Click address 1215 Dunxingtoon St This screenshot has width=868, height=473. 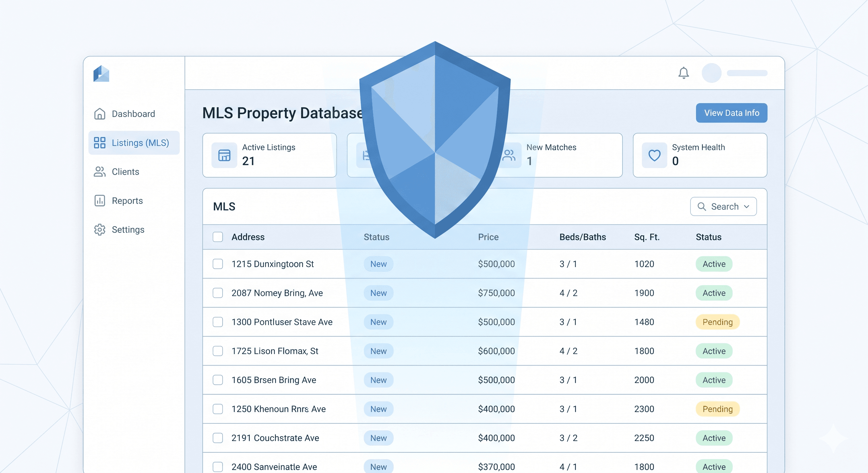point(272,264)
